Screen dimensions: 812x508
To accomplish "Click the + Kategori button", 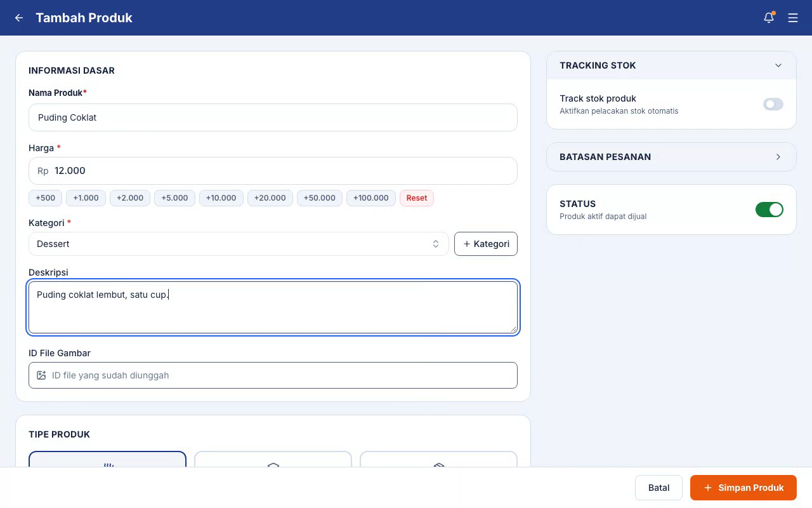I will coord(486,244).
